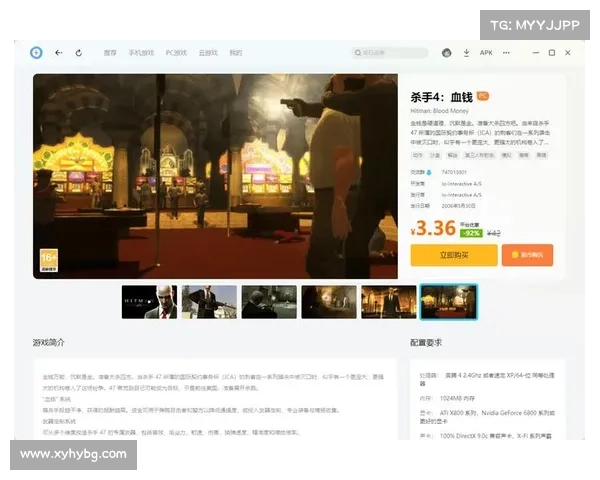Click the magnifier icon in the search box
The width and height of the screenshot is (600, 480).
(x=358, y=52)
